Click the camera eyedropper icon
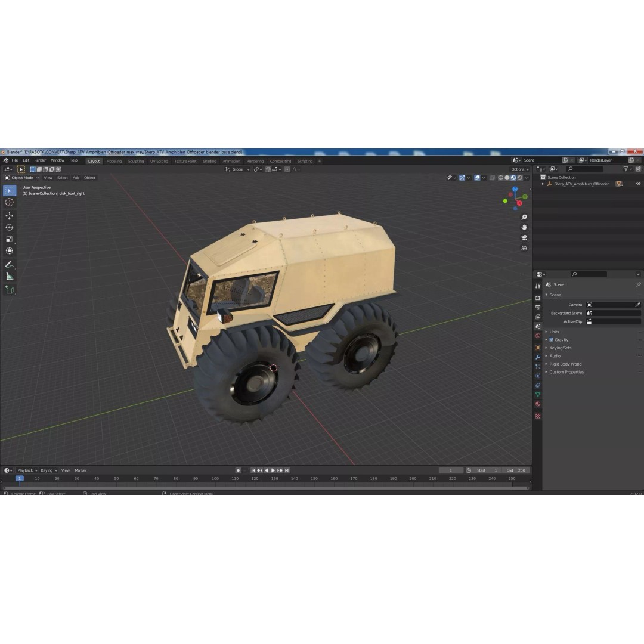This screenshot has height=644, width=644. coord(637,305)
